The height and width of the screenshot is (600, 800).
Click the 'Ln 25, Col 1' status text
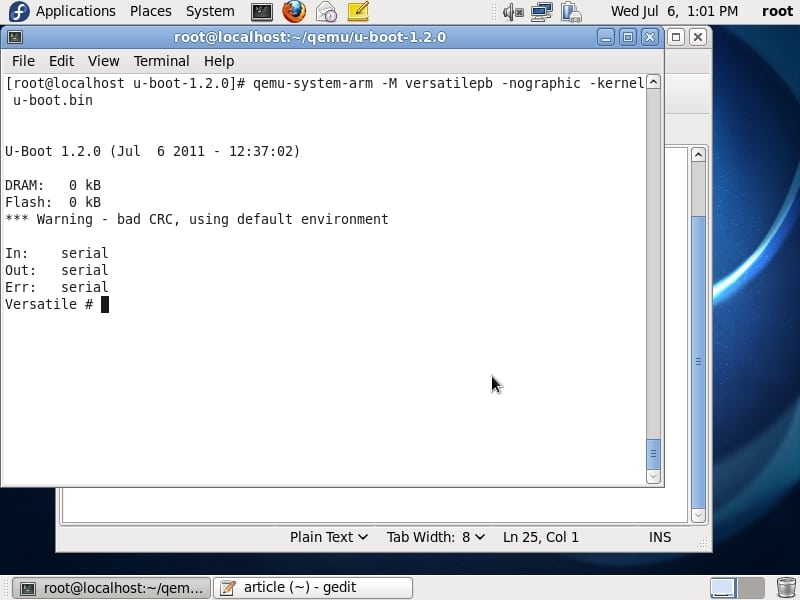coord(541,537)
